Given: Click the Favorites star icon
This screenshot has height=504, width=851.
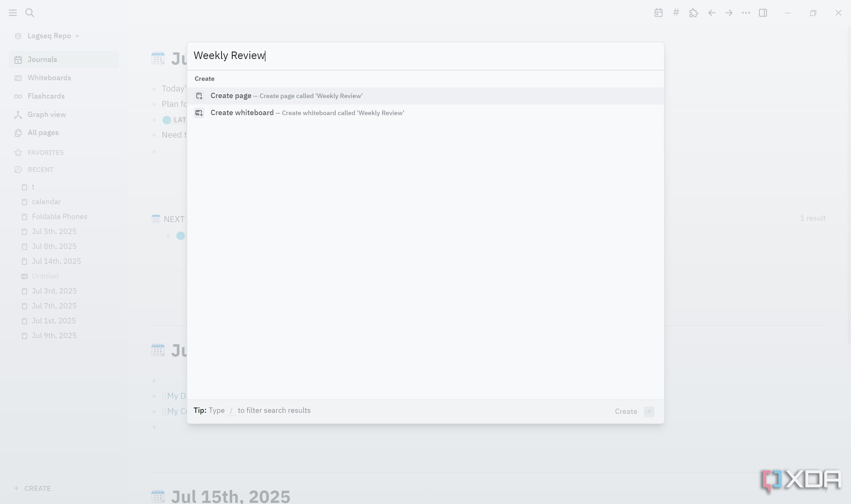Looking at the screenshot, I should pyautogui.click(x=18, y=153).
